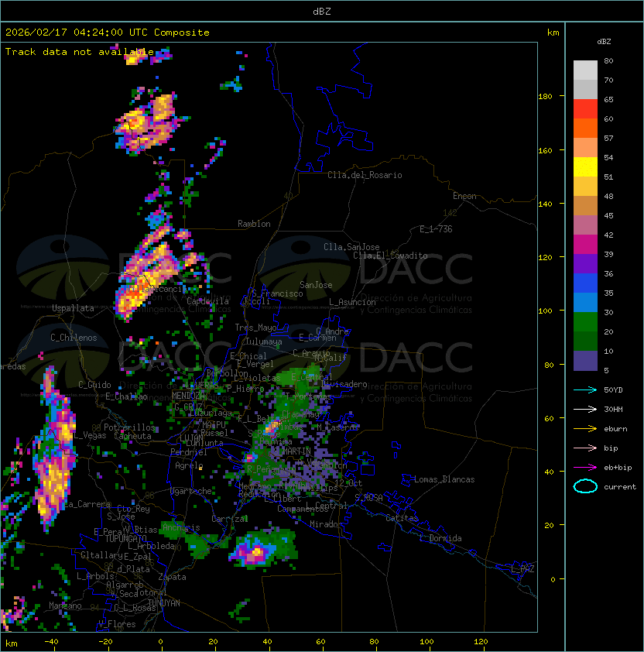Click the 'L_PAZ' label at right edge
Viewport: 644px width, 652px height.
[x=522, y=569]
